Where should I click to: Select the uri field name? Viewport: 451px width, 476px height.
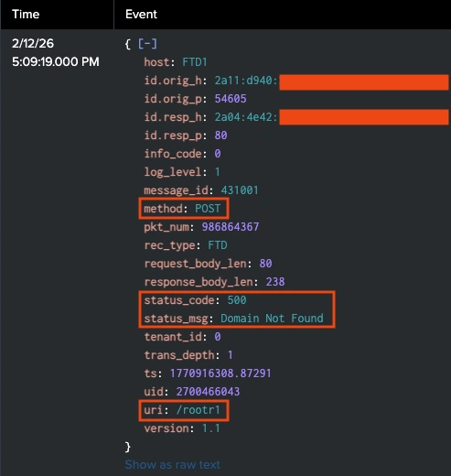click(x=154, y=410)
